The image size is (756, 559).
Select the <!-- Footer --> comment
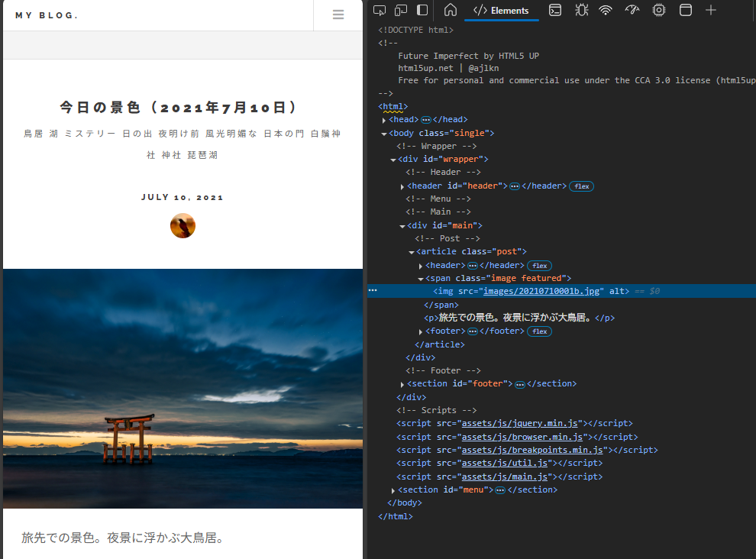pyautogui.click(x=443, y=370)
